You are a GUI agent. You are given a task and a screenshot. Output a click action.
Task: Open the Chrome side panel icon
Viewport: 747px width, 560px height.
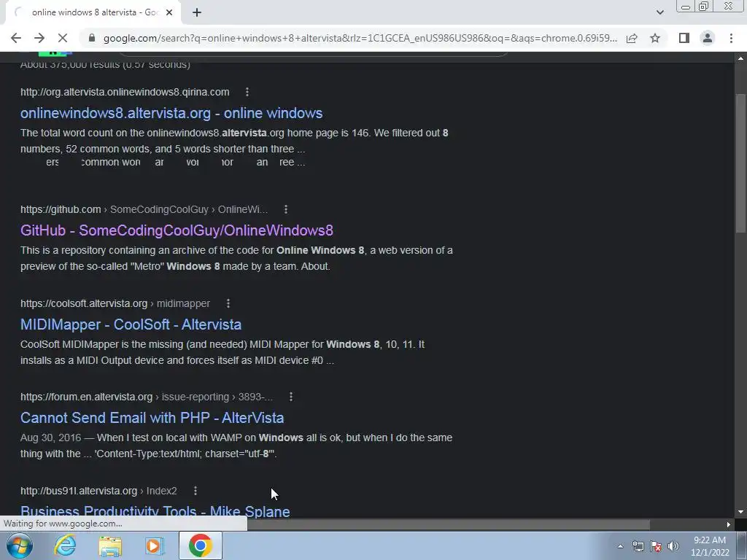684,38
